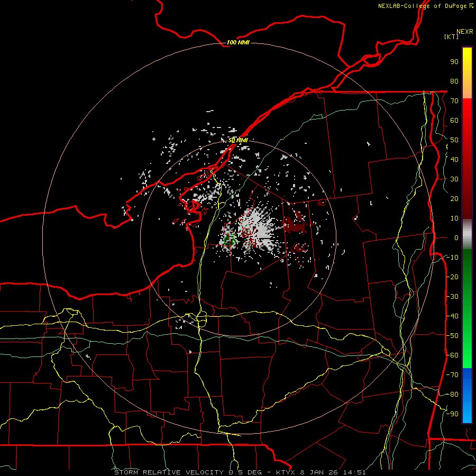Click the positive 80 scale label
This screenshot has height=476, width=476.
(454, 81)
